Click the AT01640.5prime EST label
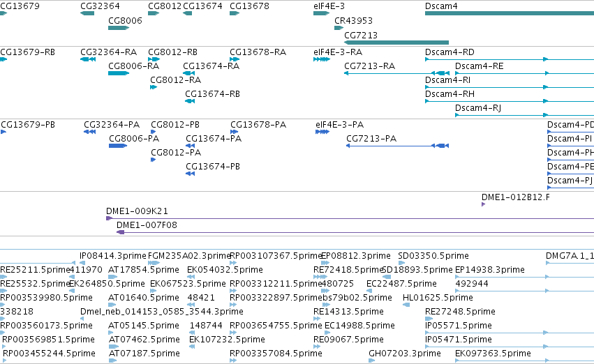The height and width of the screenshot is (364, 594). pyautogui.click(x=144, y=298)
